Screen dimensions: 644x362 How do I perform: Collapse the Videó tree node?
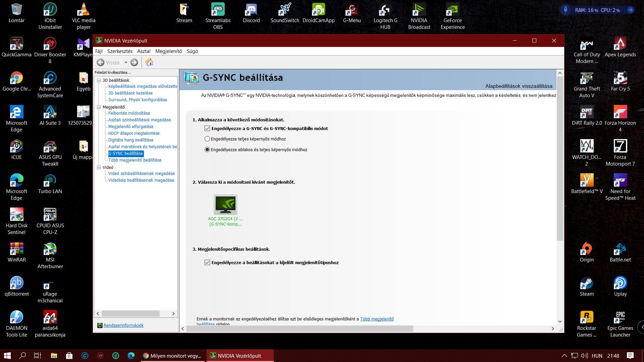pyautogui.click(x=99, y=167)
